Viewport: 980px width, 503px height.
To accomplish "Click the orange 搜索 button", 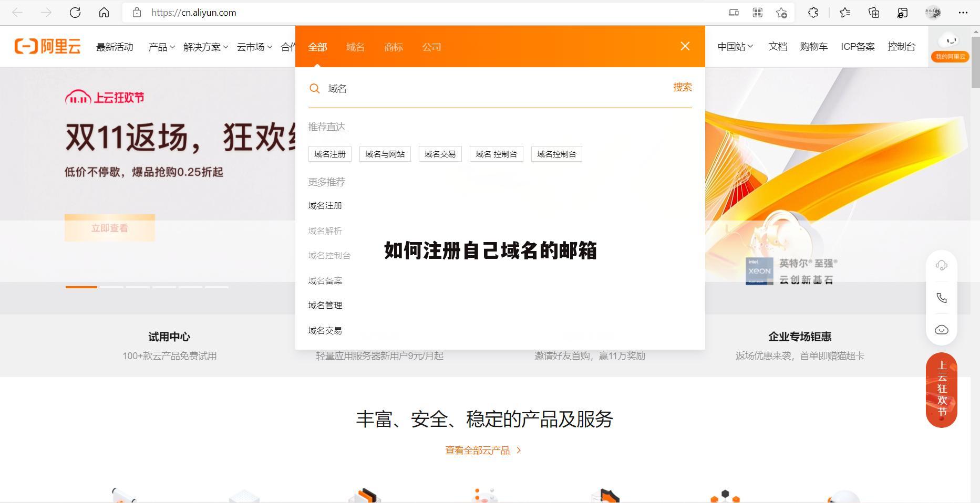I will point(682,87).
